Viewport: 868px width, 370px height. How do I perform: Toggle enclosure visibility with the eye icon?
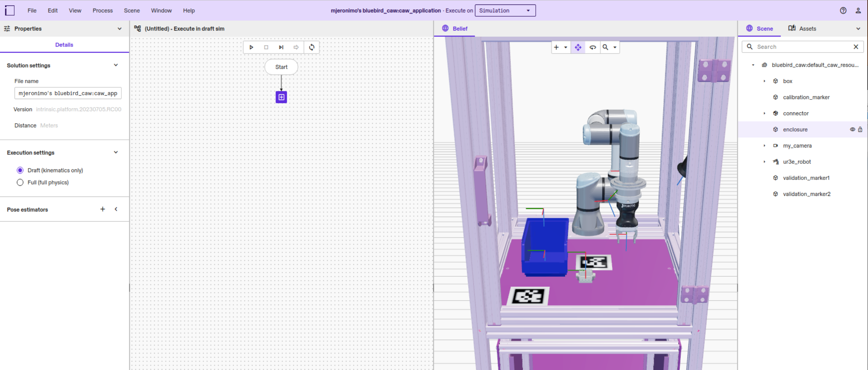852,129
